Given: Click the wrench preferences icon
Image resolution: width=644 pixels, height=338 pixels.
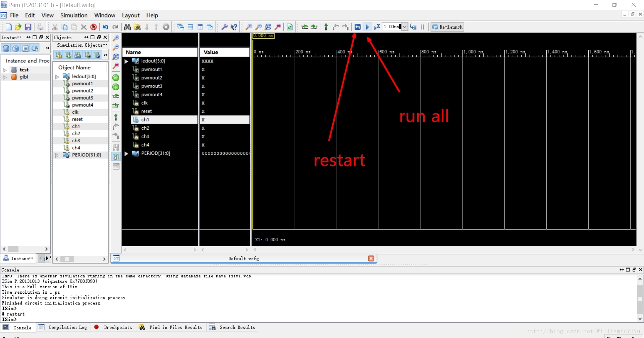Looking at the screenshot, I should click(x=224, y=27).
